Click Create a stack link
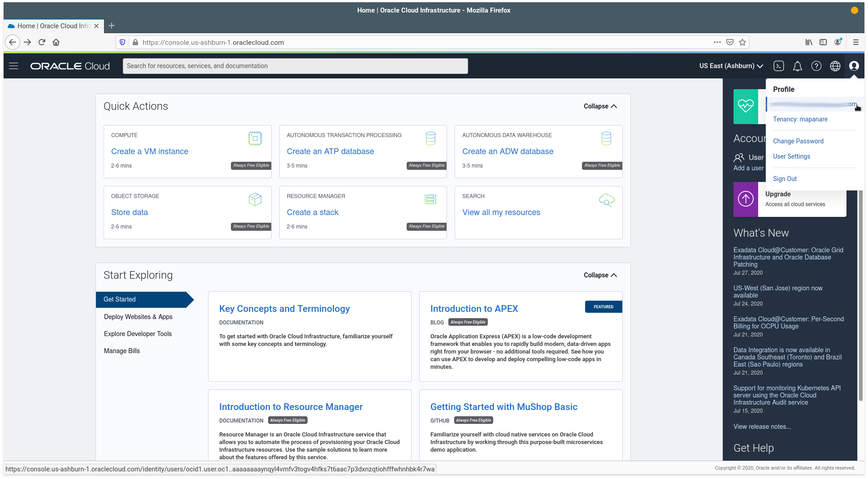 (312, 212)
